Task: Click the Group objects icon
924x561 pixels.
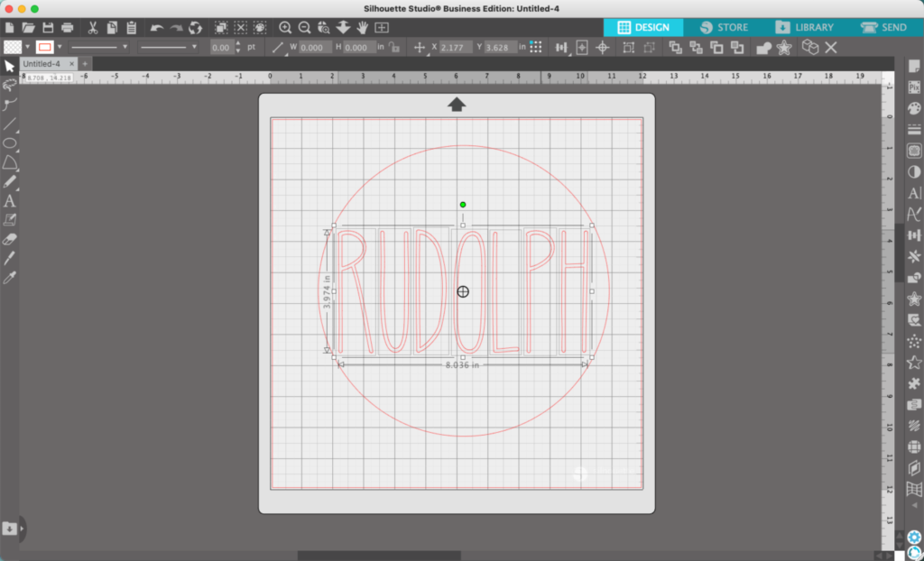Action: point(628,48)
